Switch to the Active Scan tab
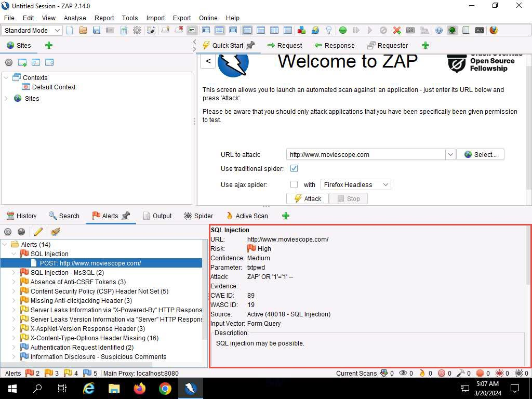The height and width of the screenshot is (399, 532). (x=247, y=216)
